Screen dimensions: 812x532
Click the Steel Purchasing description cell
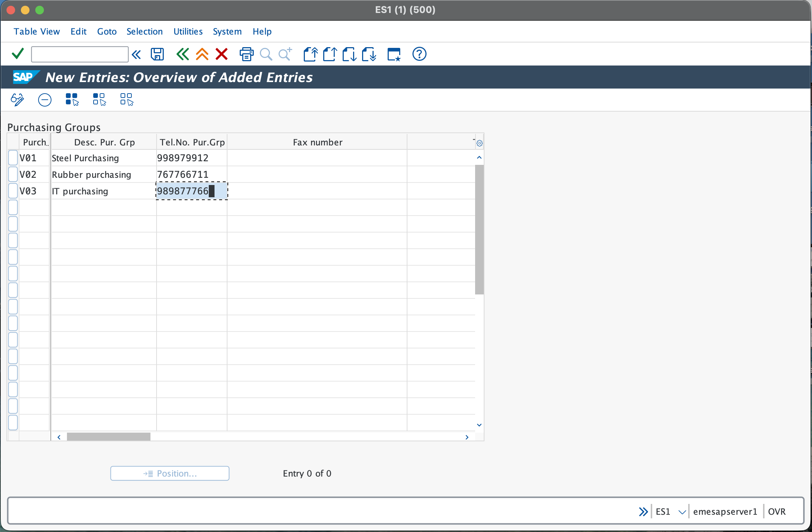[x=104, y=158]
